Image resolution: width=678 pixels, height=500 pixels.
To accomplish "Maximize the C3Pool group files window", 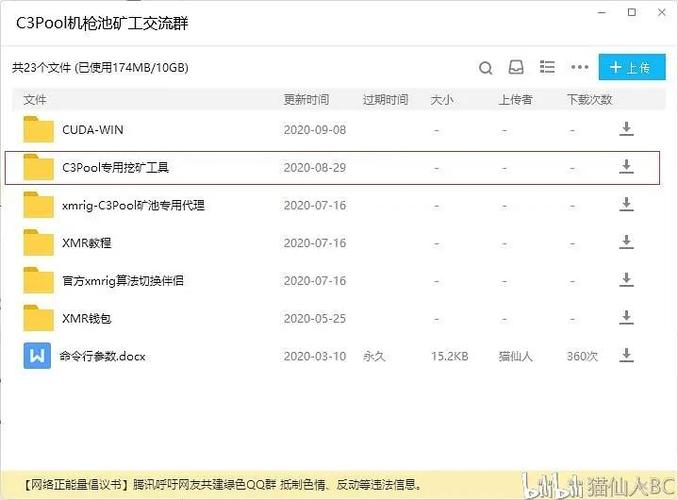I will 632,13.
